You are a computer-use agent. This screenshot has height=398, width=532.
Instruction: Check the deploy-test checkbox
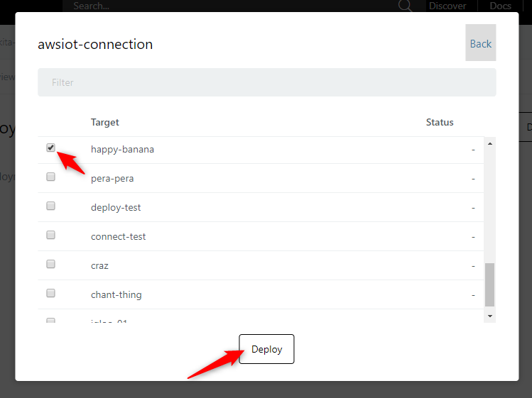(50, 206)
